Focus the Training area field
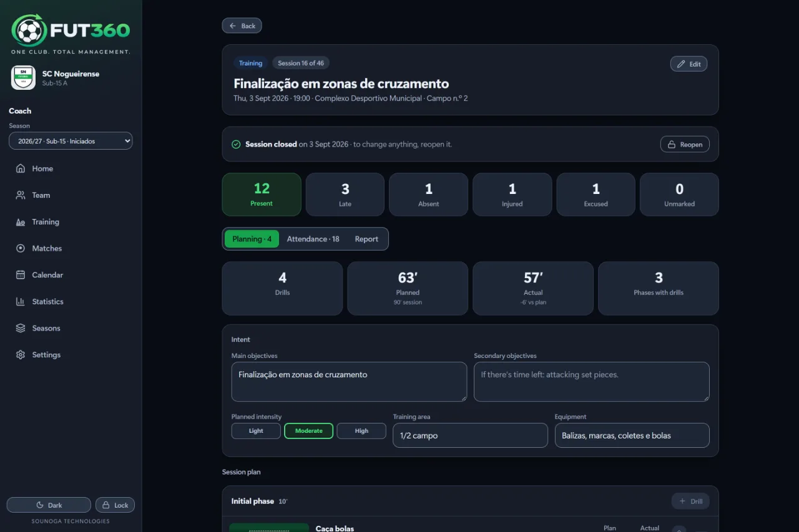The height and width of the screenshot is (532, 799). tap(470, 435)
